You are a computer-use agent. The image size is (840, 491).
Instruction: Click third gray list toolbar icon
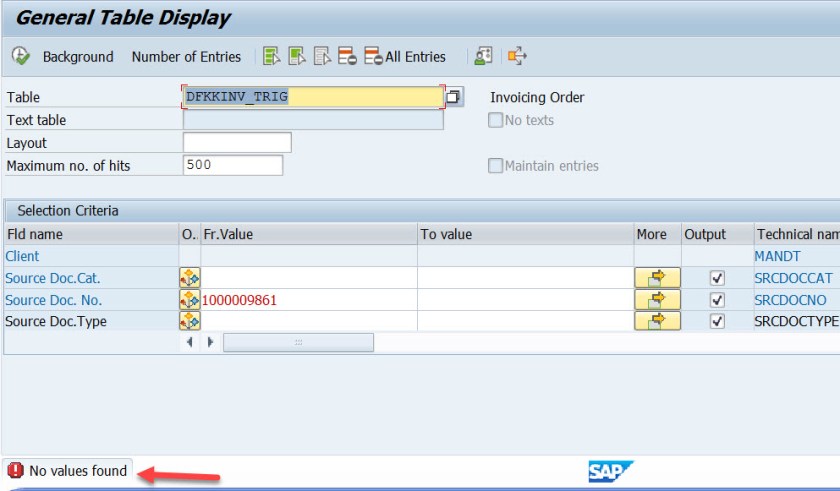pyautogui.click(x=322, y=56)
